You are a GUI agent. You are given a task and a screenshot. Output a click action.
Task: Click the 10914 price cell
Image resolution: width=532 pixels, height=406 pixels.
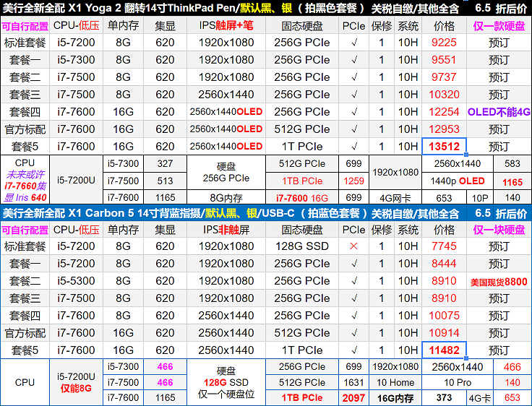click(x=444, y=333)
